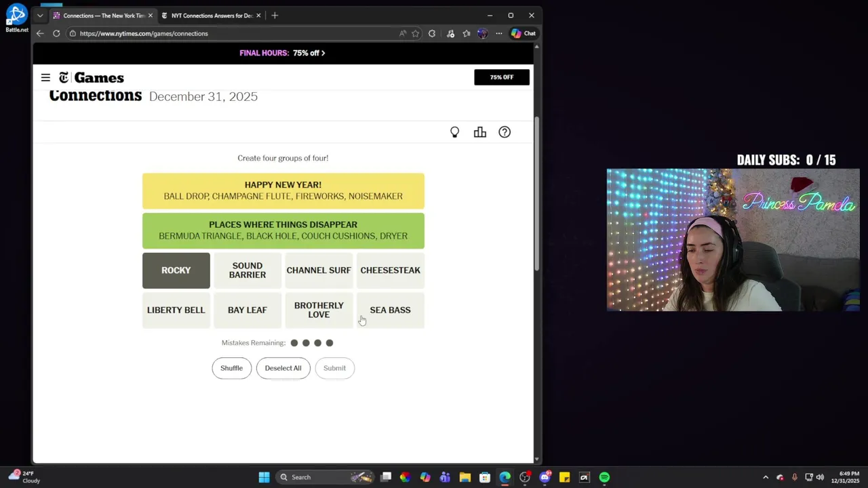This screenshot has height=488, width=868.
Task: Switch to the Connections New York Times tab
Action: (x=102, y=16)
